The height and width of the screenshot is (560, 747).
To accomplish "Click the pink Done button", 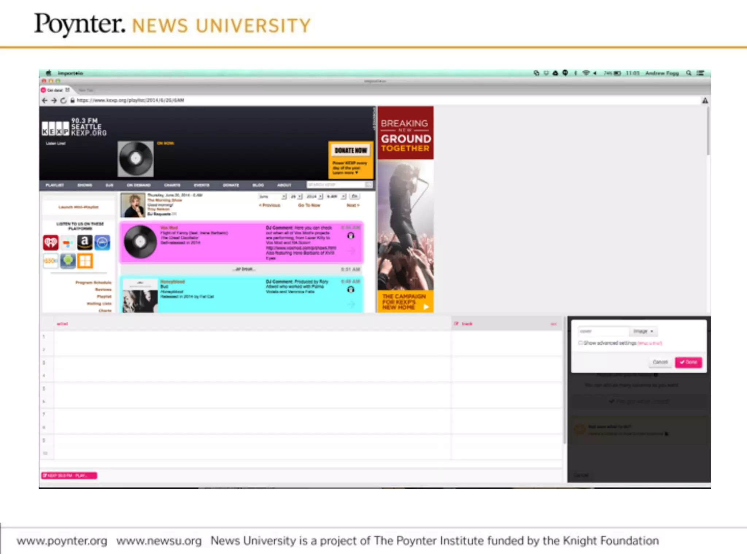I will click(688, 362).
